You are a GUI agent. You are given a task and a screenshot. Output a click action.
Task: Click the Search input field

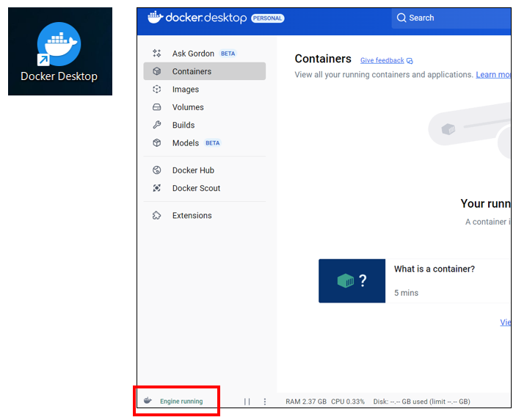(451, 18)
